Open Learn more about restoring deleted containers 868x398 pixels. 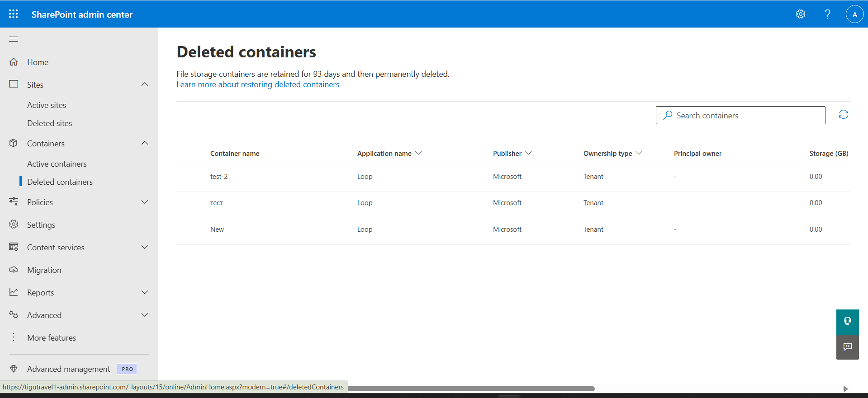coord(258,84)
